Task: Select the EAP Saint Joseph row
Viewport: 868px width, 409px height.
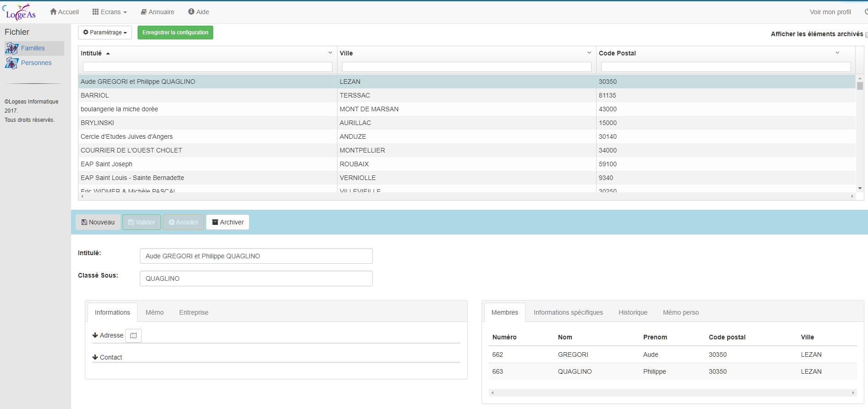Action: 467,164
